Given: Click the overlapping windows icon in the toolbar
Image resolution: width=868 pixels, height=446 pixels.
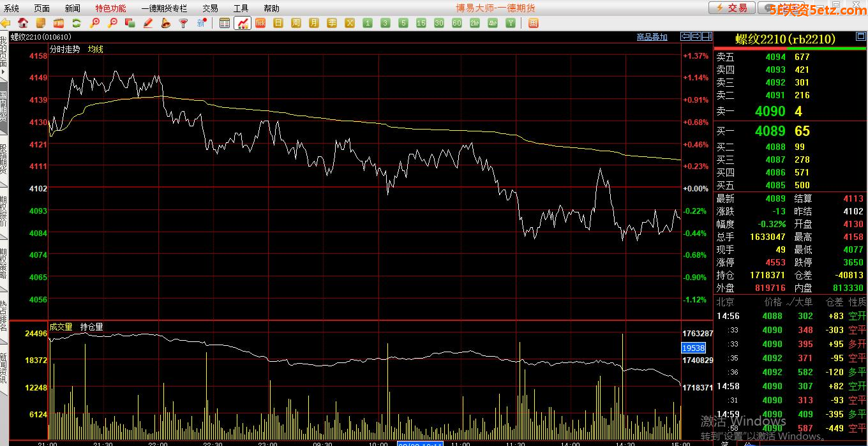Looking at the screenshot, I should tap(130, 23).
